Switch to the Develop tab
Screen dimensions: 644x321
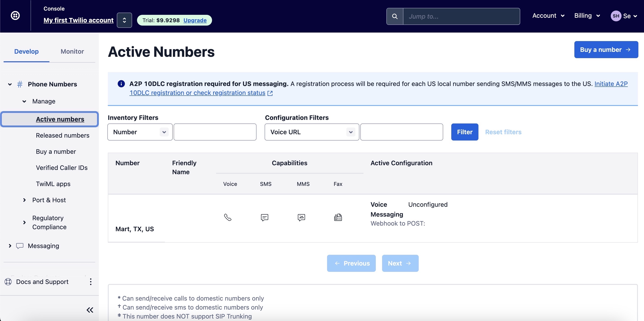point(27,51)
